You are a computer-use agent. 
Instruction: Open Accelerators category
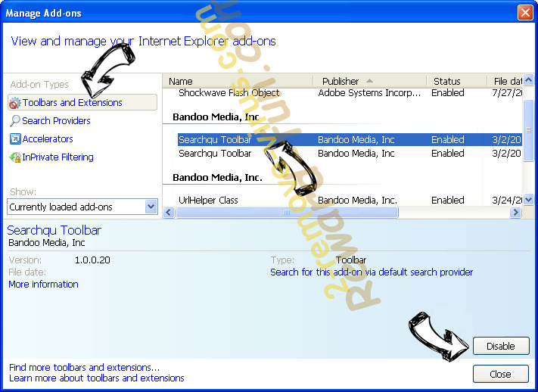click(x=48, y=139)
